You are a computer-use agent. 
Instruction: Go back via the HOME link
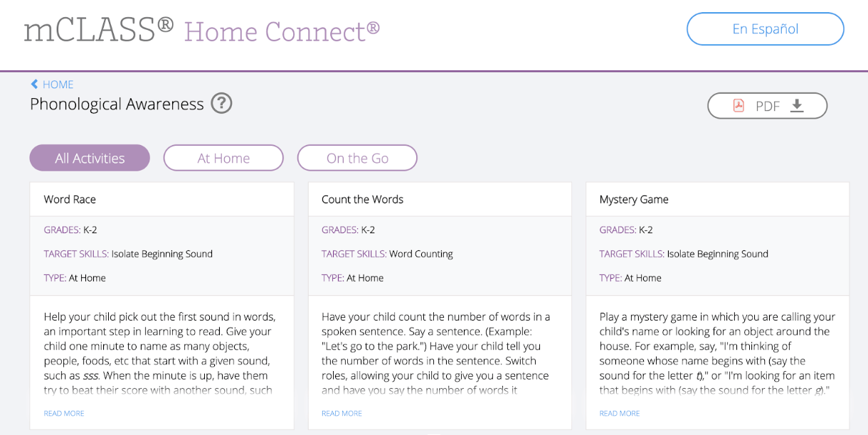pos(58,84)
